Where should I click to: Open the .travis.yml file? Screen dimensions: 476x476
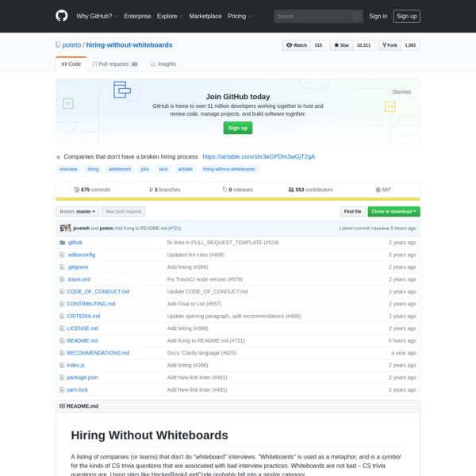click(x=79, y=279)
